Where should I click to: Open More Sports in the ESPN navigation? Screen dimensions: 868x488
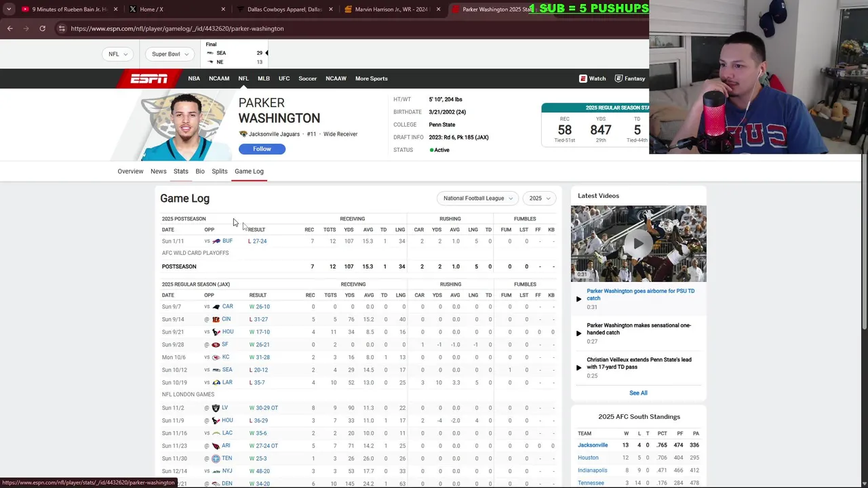click(372, 79)
